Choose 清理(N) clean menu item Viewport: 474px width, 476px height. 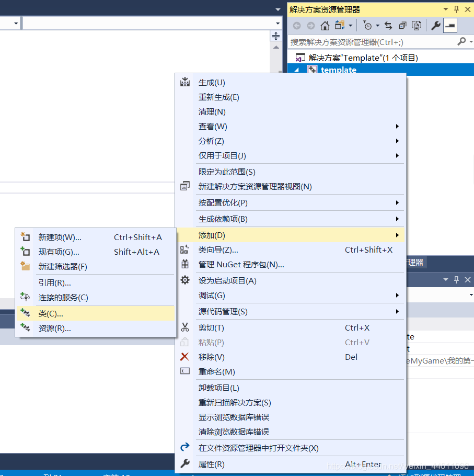(x=290, y=112)
